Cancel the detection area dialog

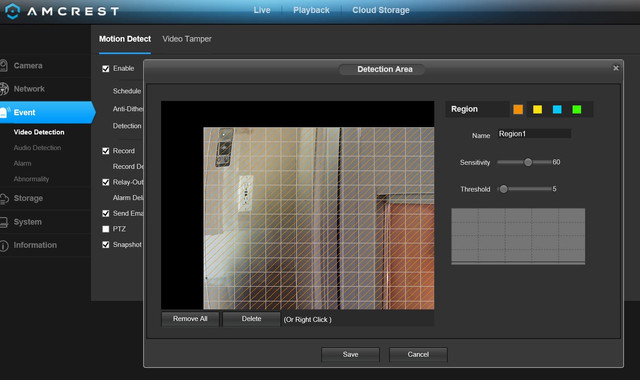click(418, 354)
